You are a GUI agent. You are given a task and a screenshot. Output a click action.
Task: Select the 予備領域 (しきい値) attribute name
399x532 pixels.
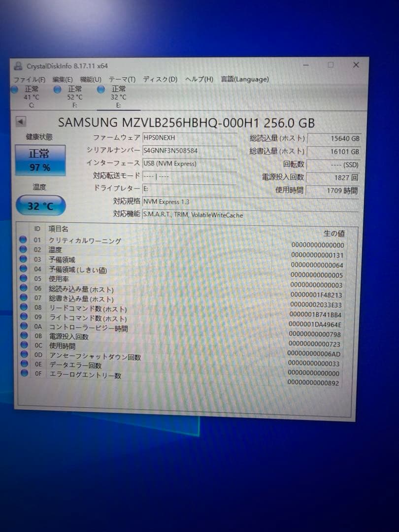pos(78,270)
